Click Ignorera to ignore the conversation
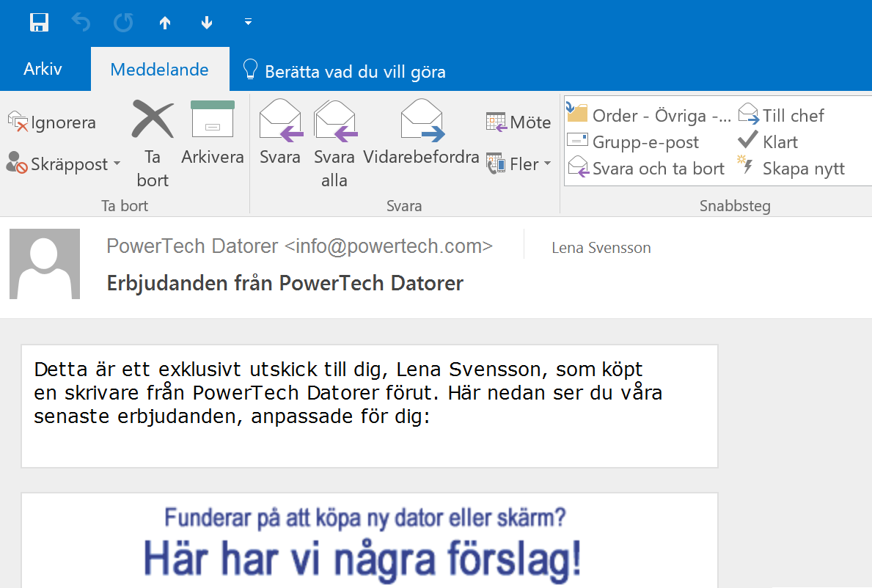Screen dimensions: 872x588 (x=52, y=122)
